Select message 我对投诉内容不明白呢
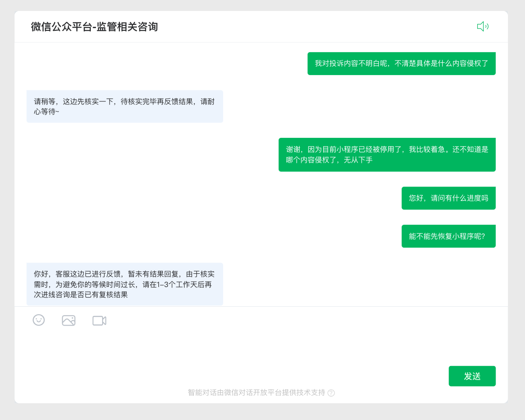This screenshot has width=525, height=420. (401, 64)
